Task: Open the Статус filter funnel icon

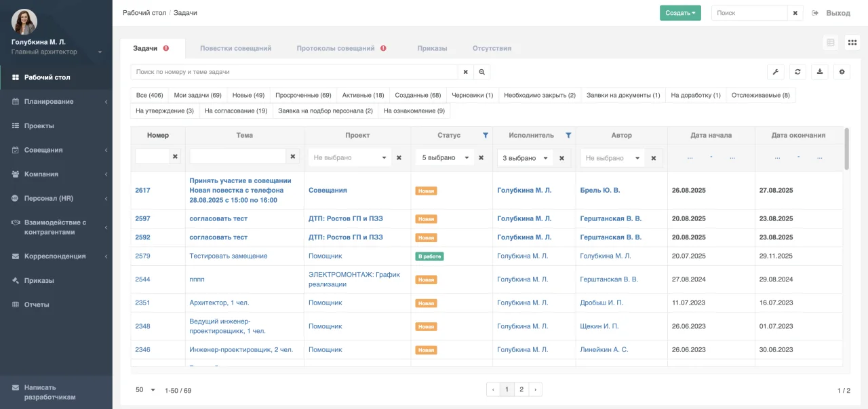Action: 486,135
